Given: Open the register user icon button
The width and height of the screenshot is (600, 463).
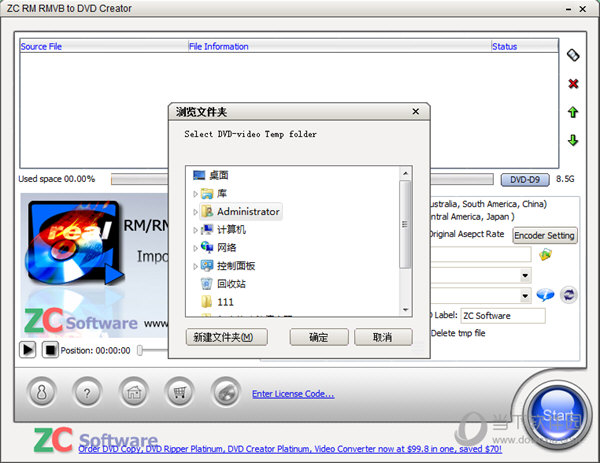Looking at the screenshot, I should pos(42,392).
